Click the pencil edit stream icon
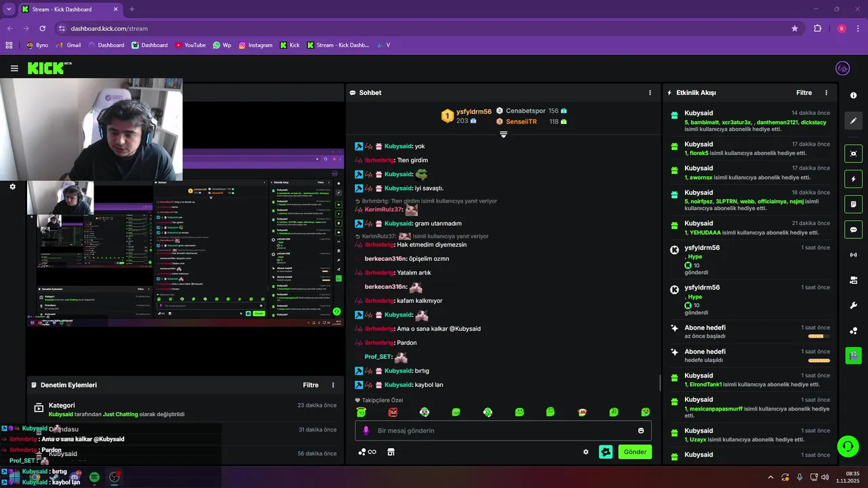868x488 pixels. point(853,121)
